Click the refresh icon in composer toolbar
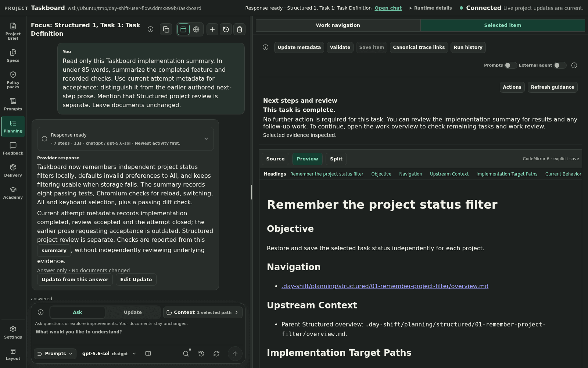Image resolution: width=588 pixels, height=368 pixels. [x=216, y=354]
